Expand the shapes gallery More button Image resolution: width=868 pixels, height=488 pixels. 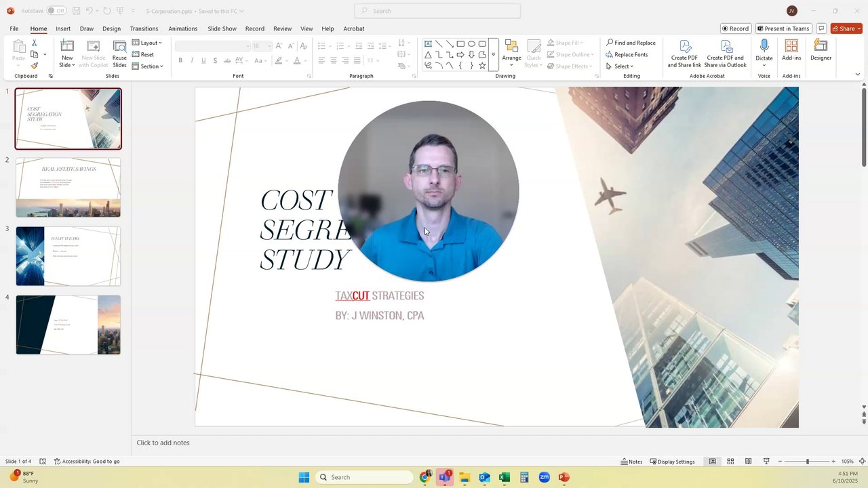(x=493, y=54)
